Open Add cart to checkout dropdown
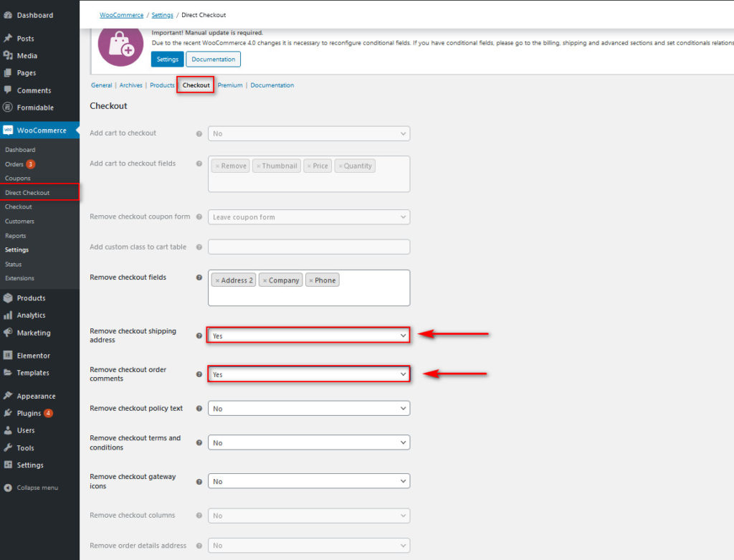This screenshot has height=560, width=734. 309,133
